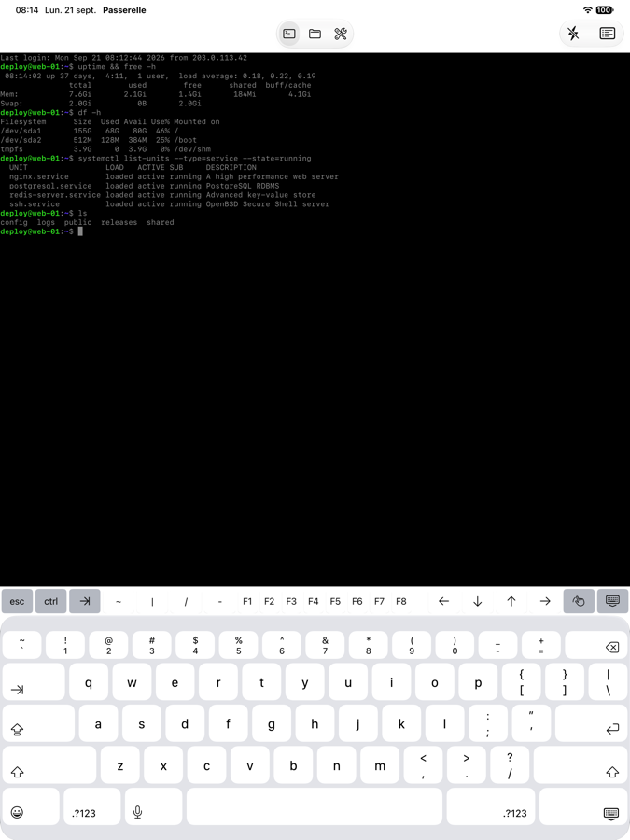Tap the down arrow key
The height and width of the screenshot is (840, 630).
pyautogui.click(x=477, y=601)
